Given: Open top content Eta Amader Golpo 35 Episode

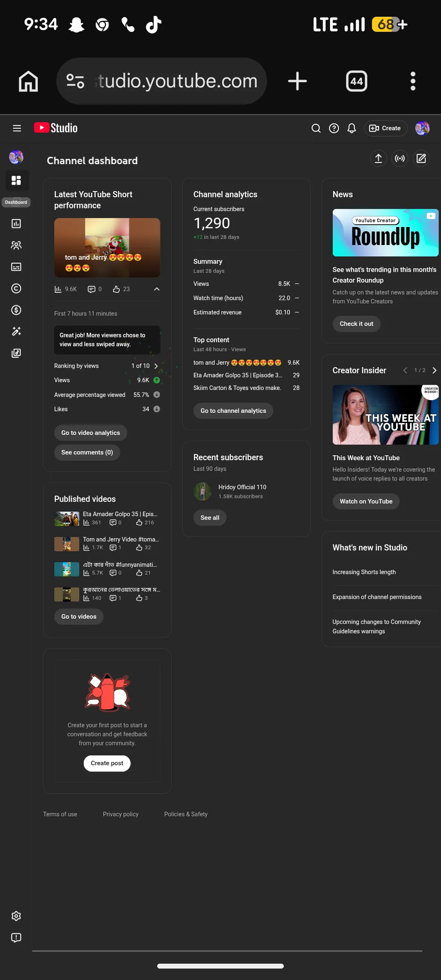Looking at the screenshot, I should coord(246,375).
